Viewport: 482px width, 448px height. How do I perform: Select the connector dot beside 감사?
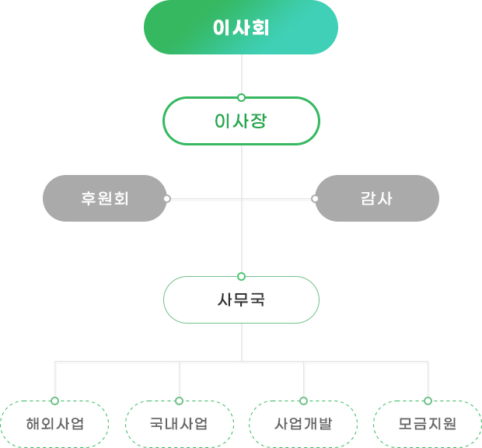click(315, 198)
